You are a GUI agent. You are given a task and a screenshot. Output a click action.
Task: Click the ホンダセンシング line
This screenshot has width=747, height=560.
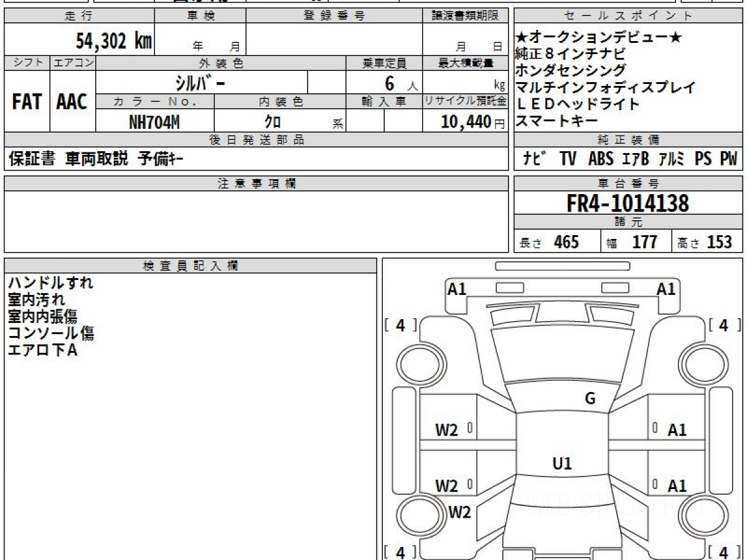click(x=571, y=70)
